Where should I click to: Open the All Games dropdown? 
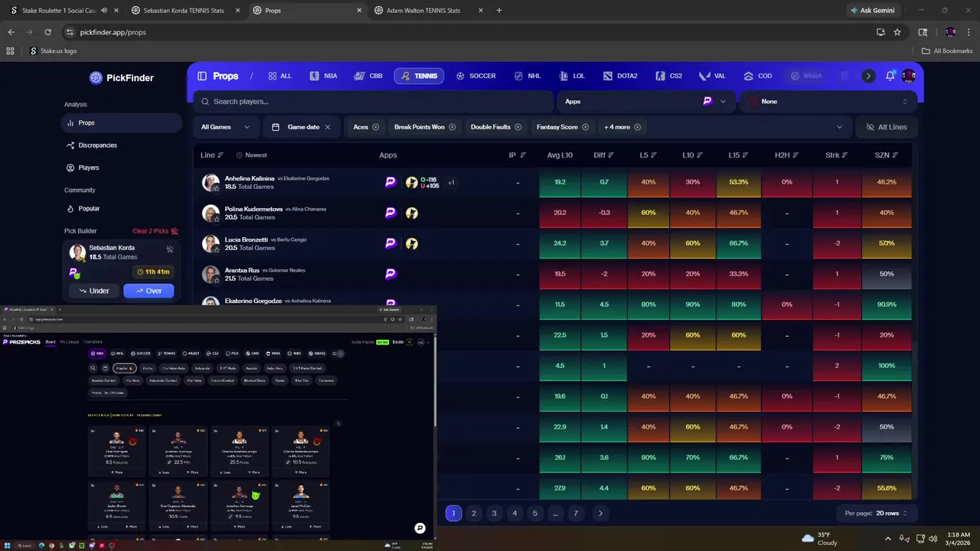pos(226,127)
